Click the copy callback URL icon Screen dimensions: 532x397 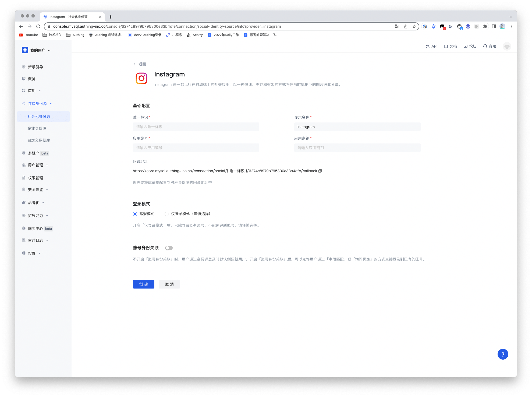(320, 171)
